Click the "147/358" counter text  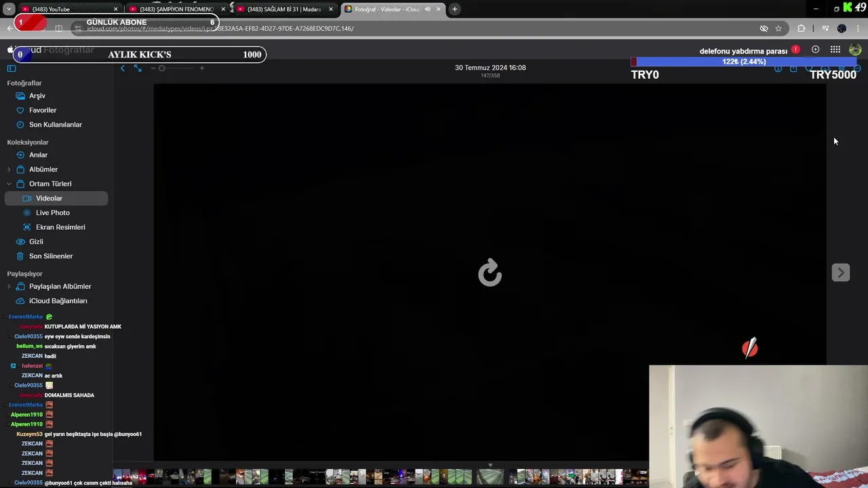490,75
